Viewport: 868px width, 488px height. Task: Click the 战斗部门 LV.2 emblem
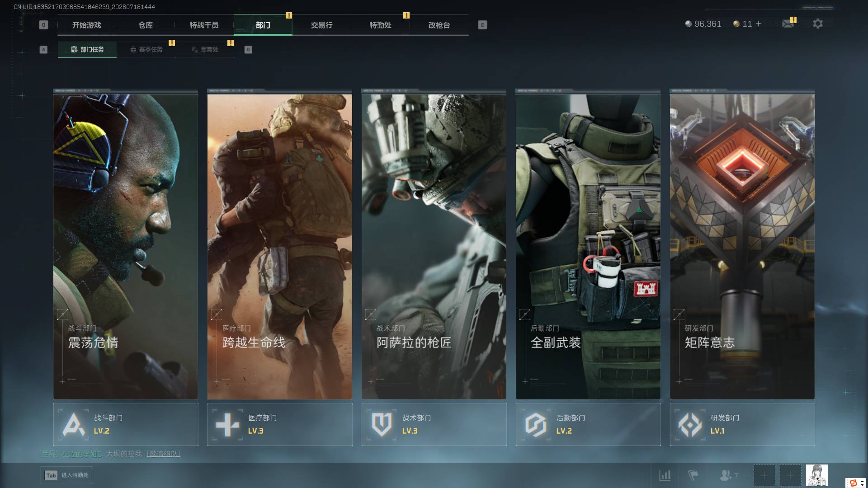[x=74, y=425]
